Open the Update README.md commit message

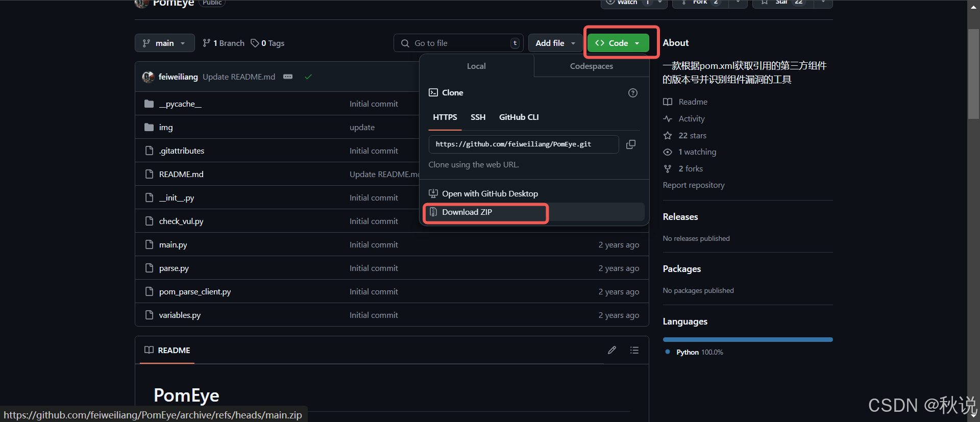point(239,77)
